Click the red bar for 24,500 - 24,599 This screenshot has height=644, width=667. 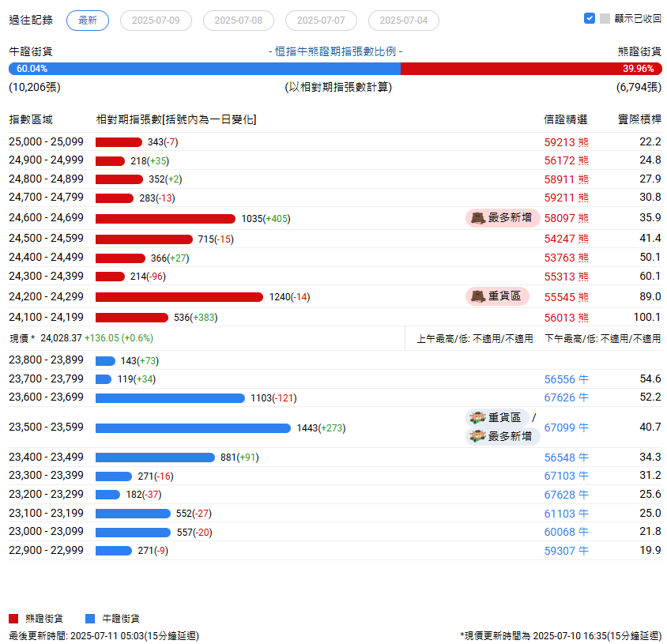[144, 239]
